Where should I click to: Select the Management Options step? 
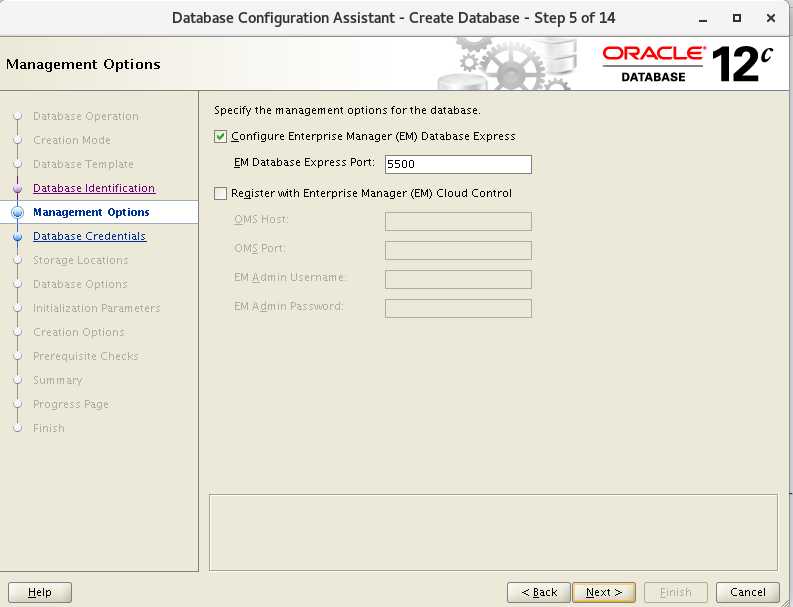coord(91,212)
